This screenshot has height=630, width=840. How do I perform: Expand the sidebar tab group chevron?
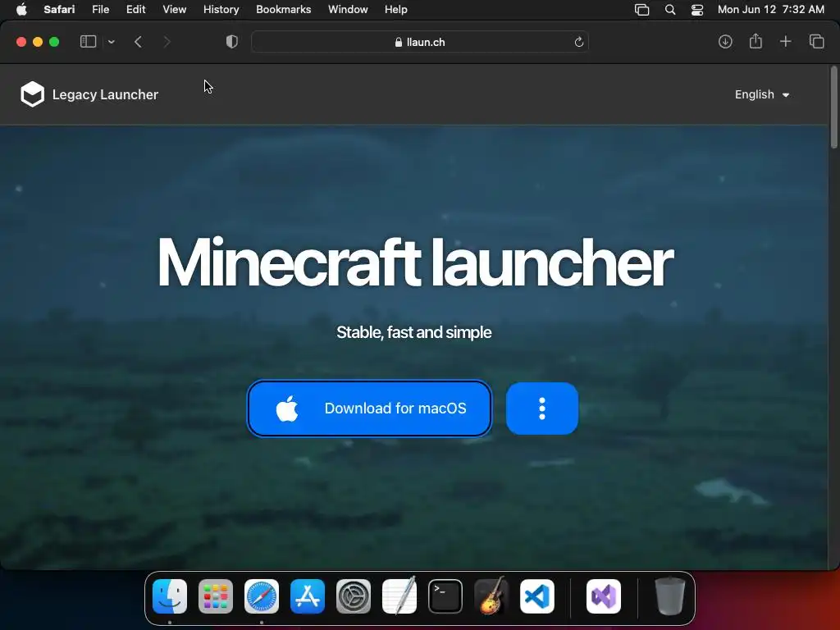(111, 42)
